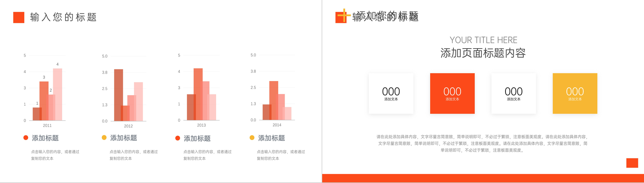Click the bar labeled 3 in the 2011 chart
644x183 pixels.
pyautogui.click(x=44, y=101)
